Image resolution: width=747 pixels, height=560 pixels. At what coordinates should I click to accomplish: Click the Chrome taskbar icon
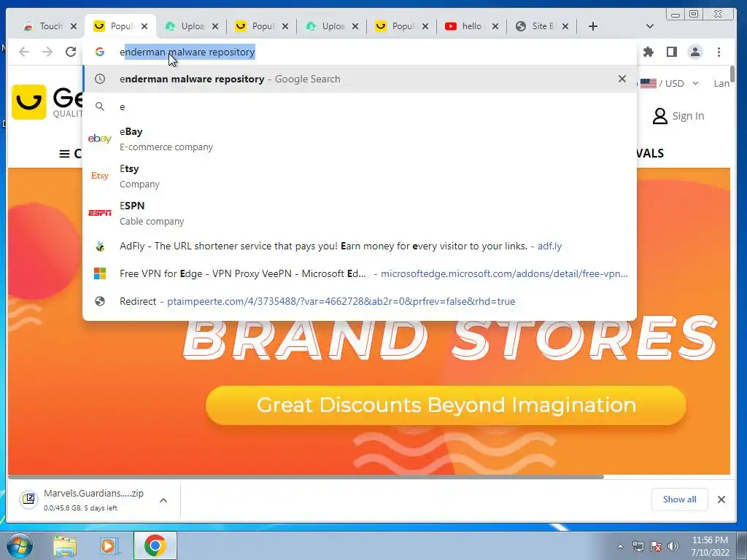155,545
